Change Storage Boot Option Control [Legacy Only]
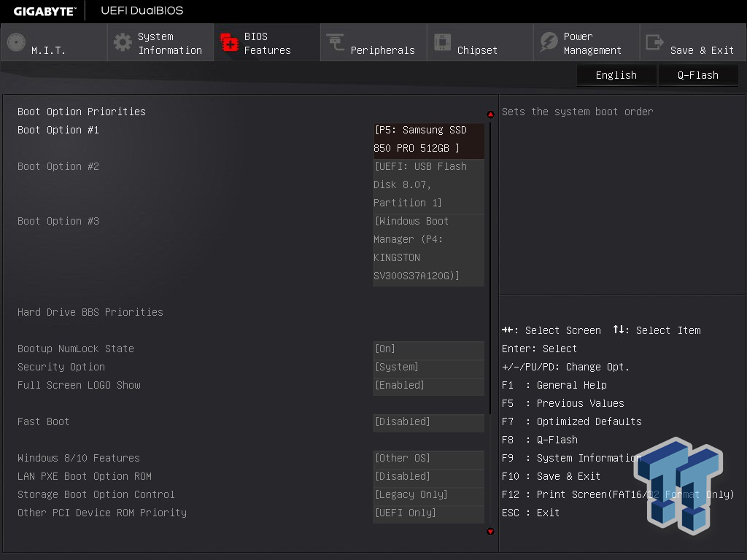This screenshot has height=560, width=747. [x=429, y=495]
